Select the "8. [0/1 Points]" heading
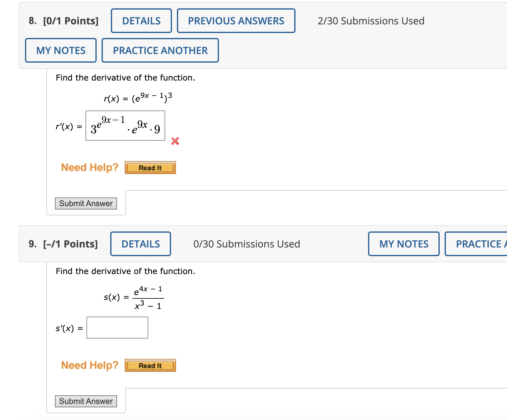The image size is (507, 420). point(64,21)
